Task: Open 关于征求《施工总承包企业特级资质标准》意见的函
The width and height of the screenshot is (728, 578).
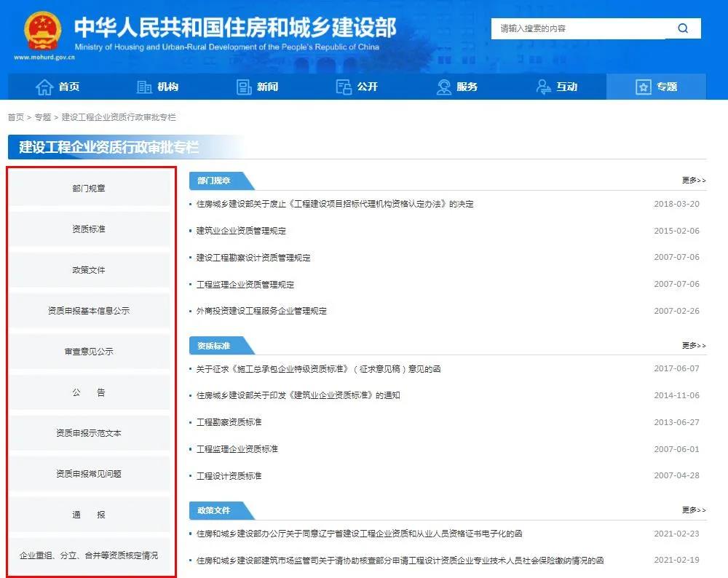Action: (x=319, y=368)
